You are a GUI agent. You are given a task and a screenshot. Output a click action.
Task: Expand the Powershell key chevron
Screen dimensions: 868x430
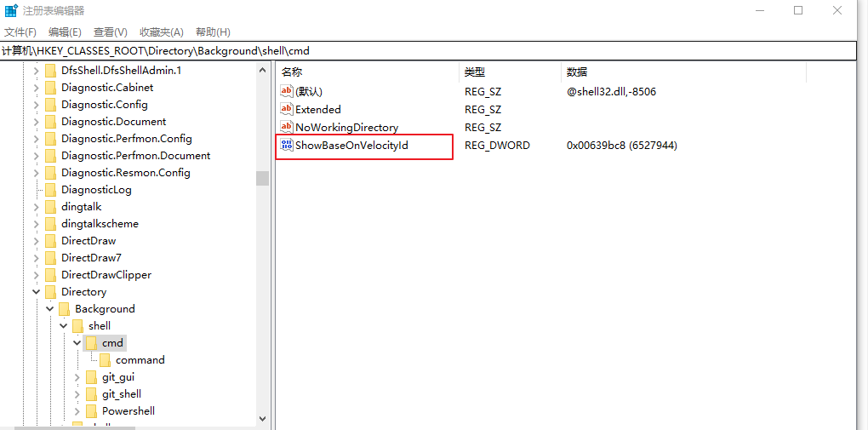click(77, 411)
